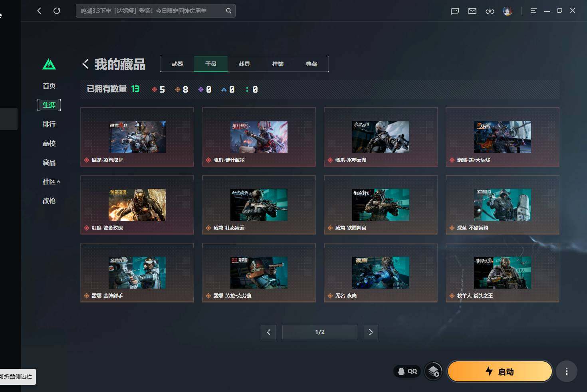Open the download manager icon
Screen dimensions: 587x392
[x=490, y=11]
